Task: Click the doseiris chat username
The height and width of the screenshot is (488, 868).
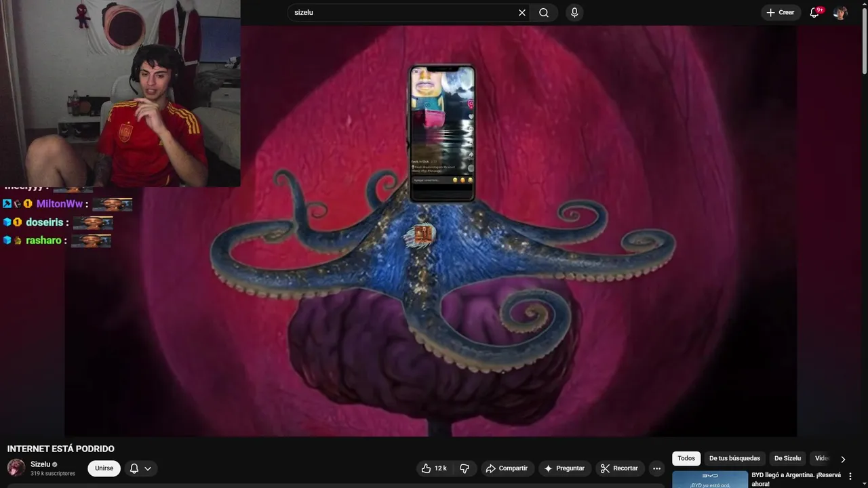Action: 44,222
